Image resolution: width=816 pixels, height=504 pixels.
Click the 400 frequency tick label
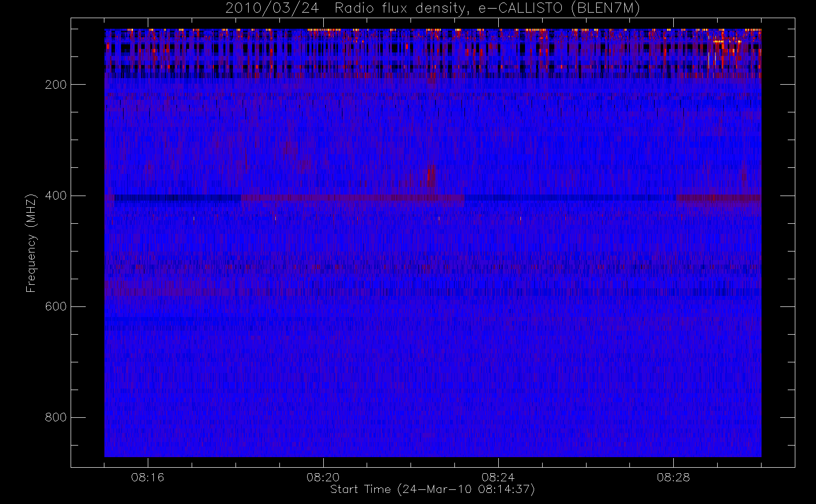point(56,196)
